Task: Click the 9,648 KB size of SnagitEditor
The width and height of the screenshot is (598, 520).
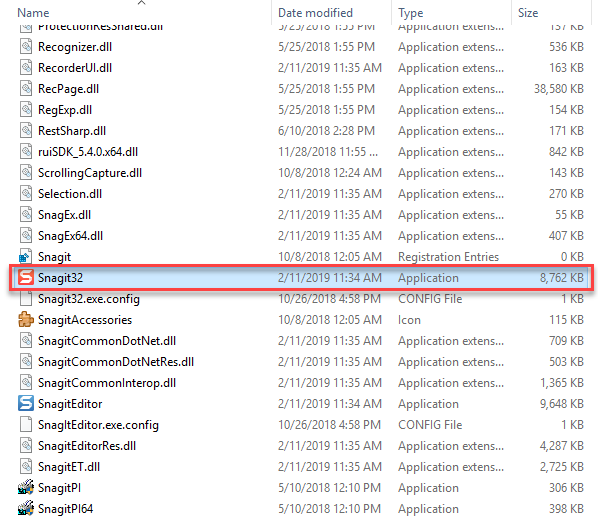Action: coord(562,404)
